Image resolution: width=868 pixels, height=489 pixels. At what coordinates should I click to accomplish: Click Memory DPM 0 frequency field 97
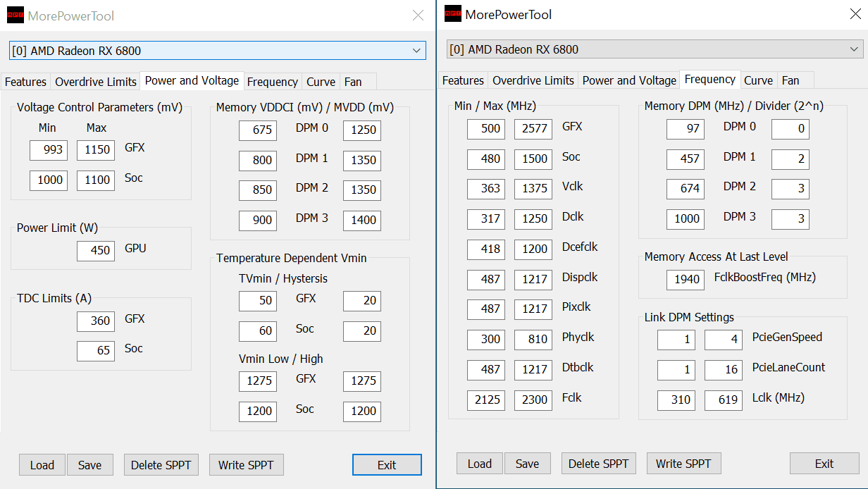tap(686, 129)
